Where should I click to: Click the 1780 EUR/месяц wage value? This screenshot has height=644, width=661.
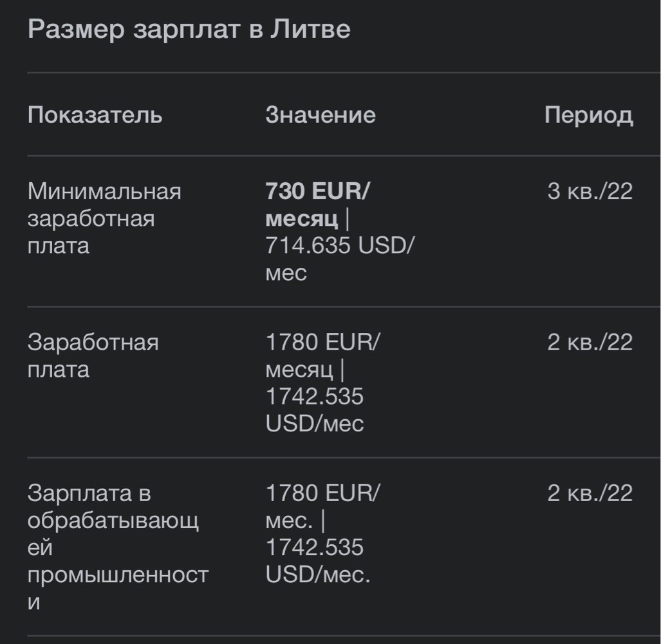point(322,355)
